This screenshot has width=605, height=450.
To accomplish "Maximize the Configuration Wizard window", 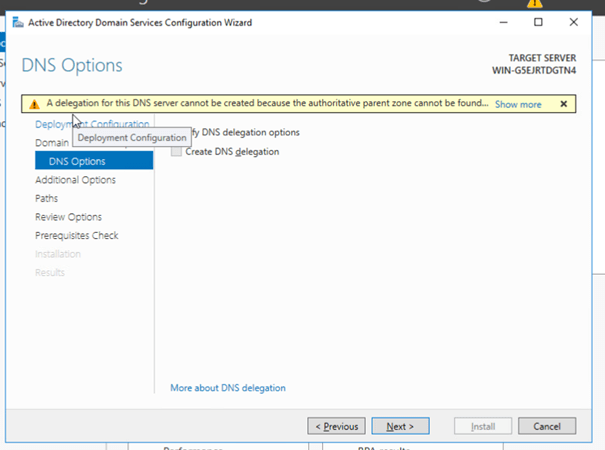I will (x=538, y=22).
